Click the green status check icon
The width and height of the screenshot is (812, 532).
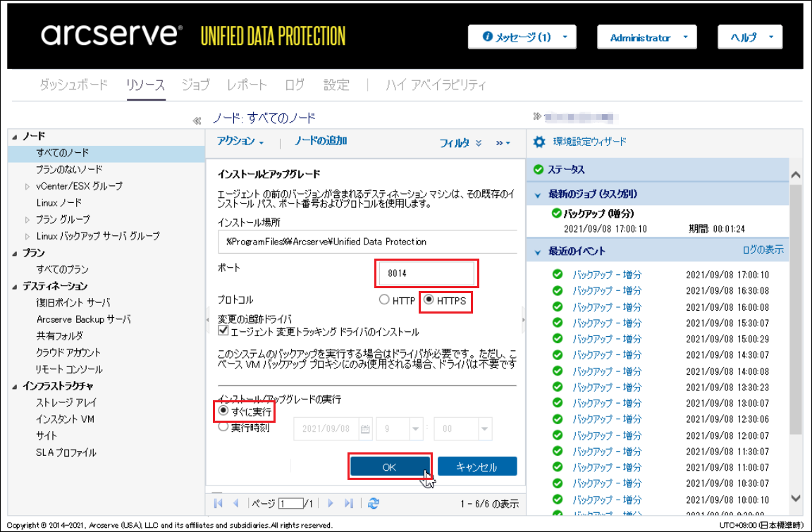click(x=539, y=169)
